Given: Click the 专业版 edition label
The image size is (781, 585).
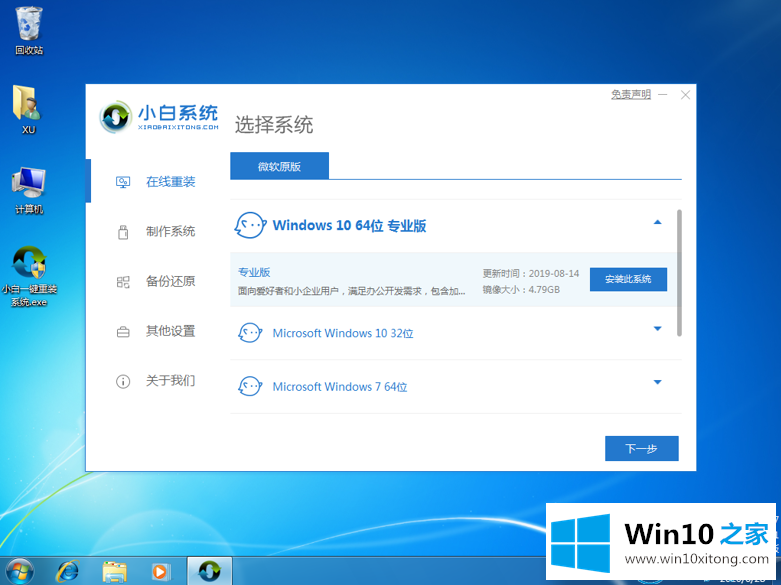Looking at the screenshot, I should [x=254, y=272].
